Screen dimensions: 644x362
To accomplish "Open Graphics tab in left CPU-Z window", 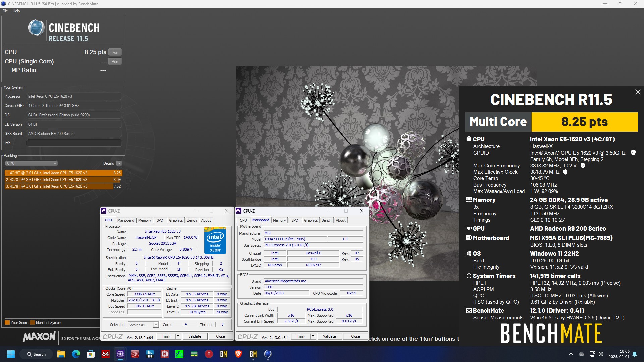I will tap(176, 220).
